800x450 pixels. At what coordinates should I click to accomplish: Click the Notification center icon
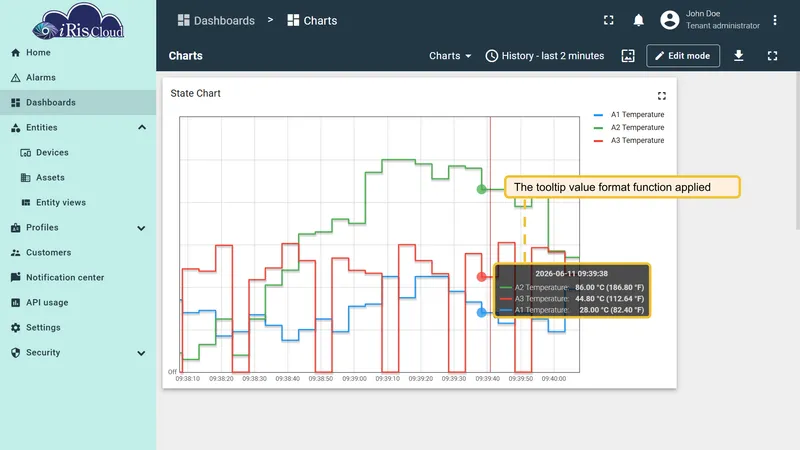pos(15,277)
